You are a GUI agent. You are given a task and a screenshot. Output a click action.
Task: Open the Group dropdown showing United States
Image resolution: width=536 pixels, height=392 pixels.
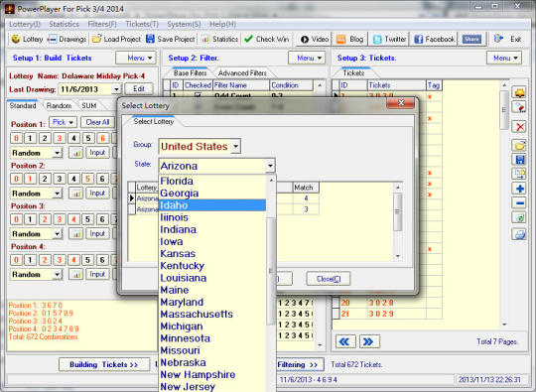coord(236,147)
